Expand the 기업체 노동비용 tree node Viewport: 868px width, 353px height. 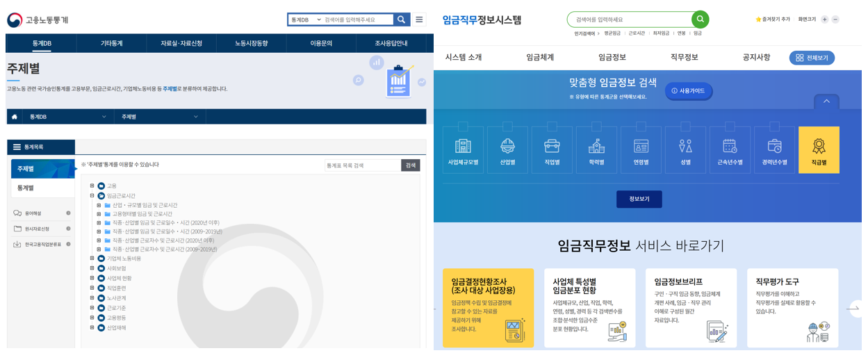[92, 258]
